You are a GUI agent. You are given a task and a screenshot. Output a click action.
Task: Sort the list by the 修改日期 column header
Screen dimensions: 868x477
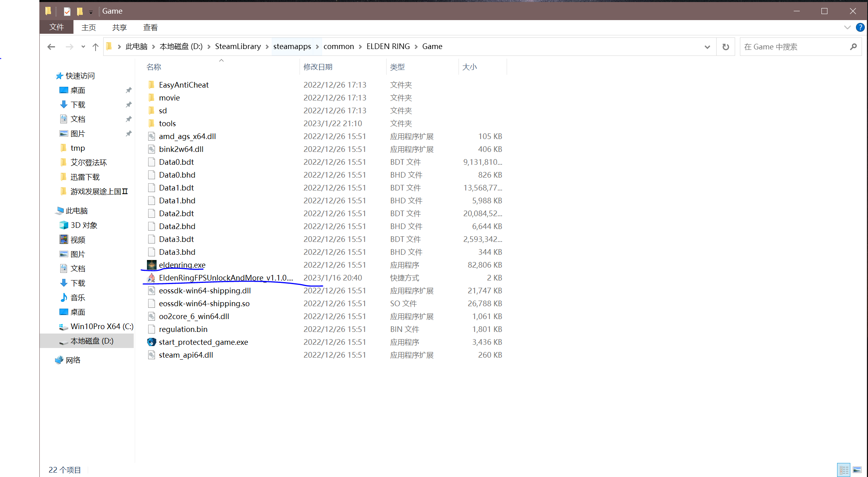click(x=318, y=67)
